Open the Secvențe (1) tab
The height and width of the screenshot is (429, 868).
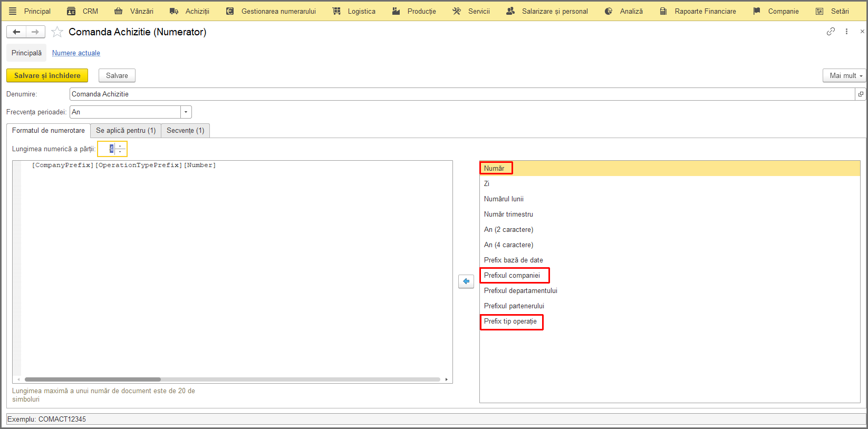pyautogui.click(x=186, y=131)
